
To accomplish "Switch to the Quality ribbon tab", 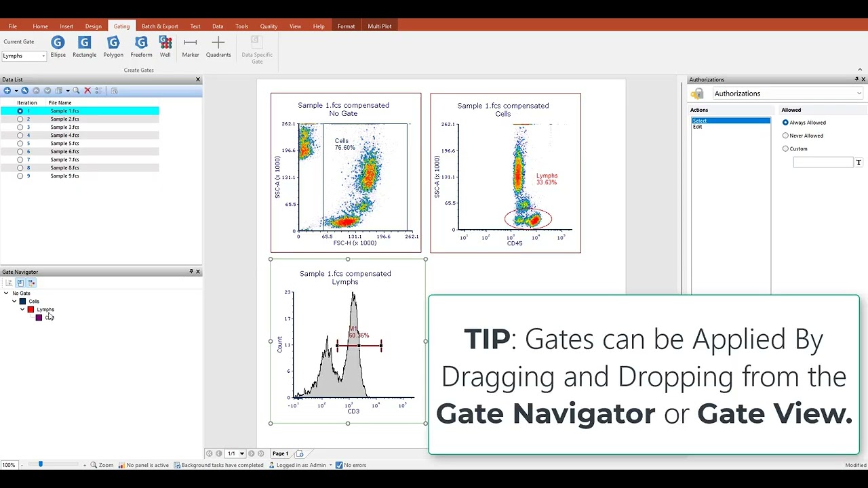I will pyautogui.click(x=269, y=26).
